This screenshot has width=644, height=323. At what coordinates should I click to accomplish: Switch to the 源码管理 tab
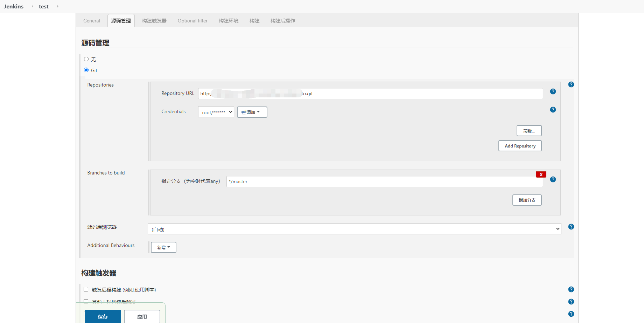(121, 21)
